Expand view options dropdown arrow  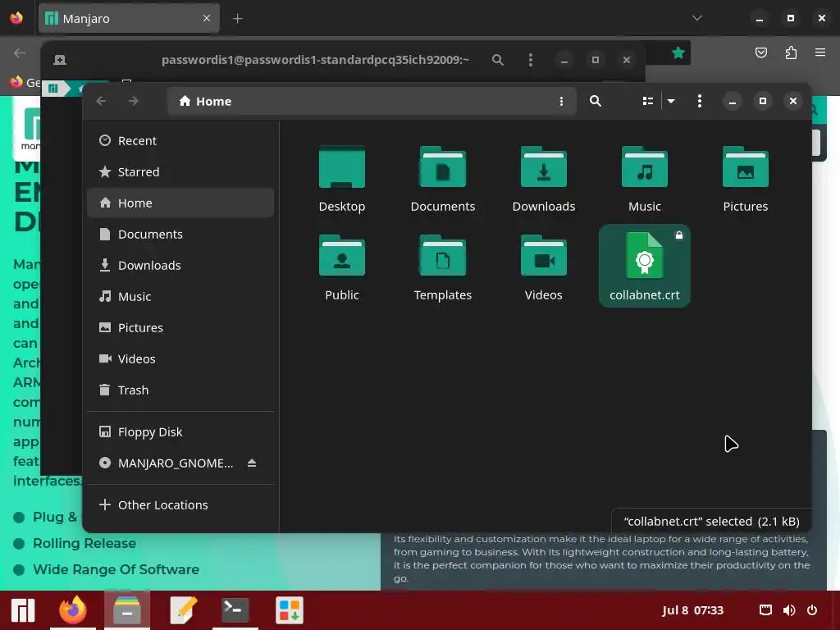pos(671,101)
